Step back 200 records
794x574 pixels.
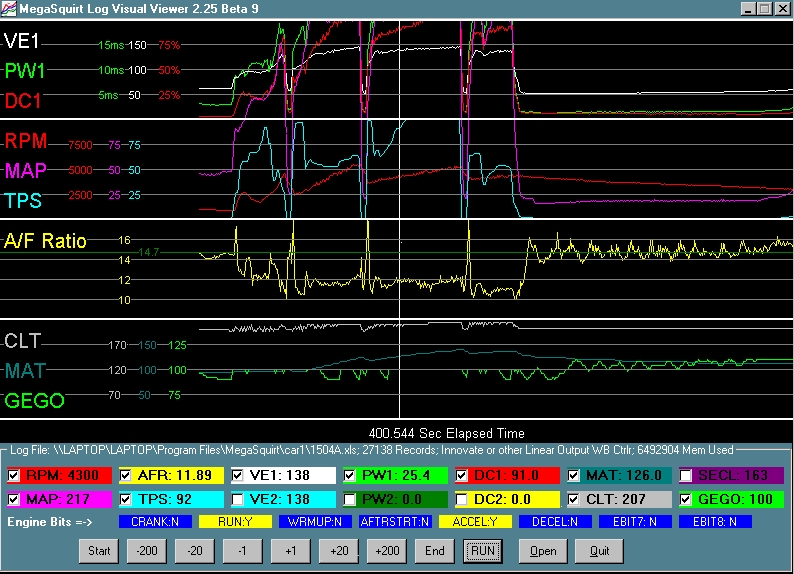[147, 551]
